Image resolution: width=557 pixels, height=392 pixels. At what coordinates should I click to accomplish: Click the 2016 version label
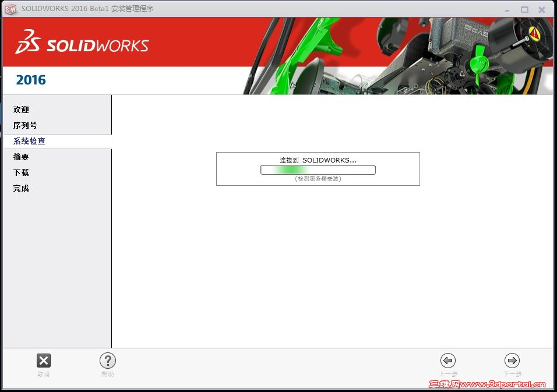pos(31,80)
